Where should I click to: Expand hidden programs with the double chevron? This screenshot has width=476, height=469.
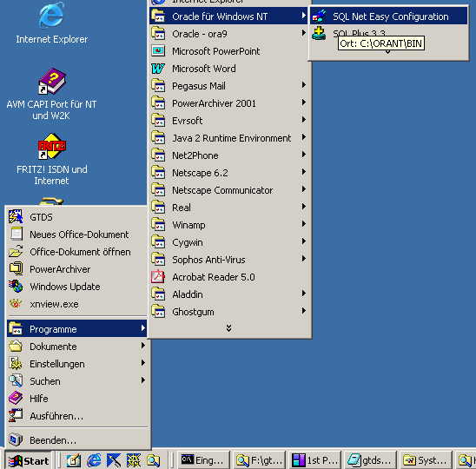229,328
